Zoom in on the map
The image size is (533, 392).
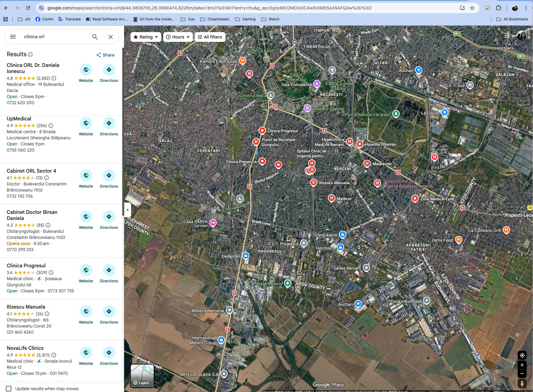click(522, 365)
